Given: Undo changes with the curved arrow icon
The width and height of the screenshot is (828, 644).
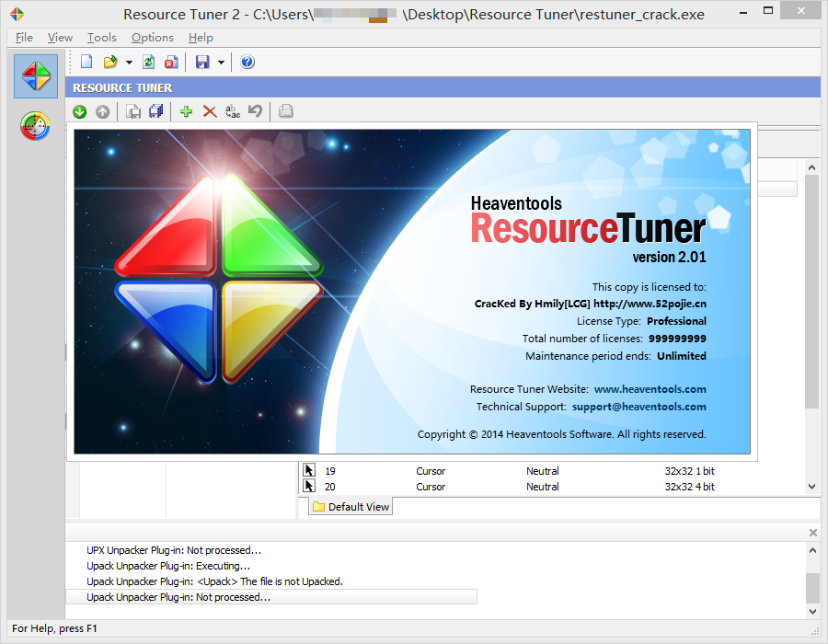Looking at the screenshot, I should pos(256,111).
